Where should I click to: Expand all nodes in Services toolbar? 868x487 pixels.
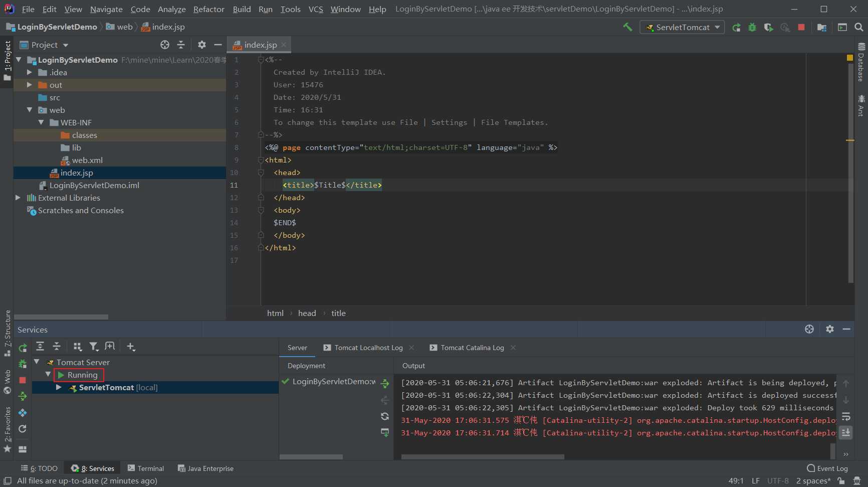click(40, 346)
